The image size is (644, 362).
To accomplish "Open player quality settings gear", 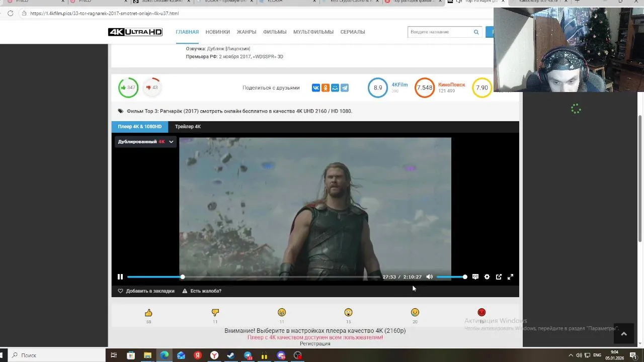I will (487, 277).
